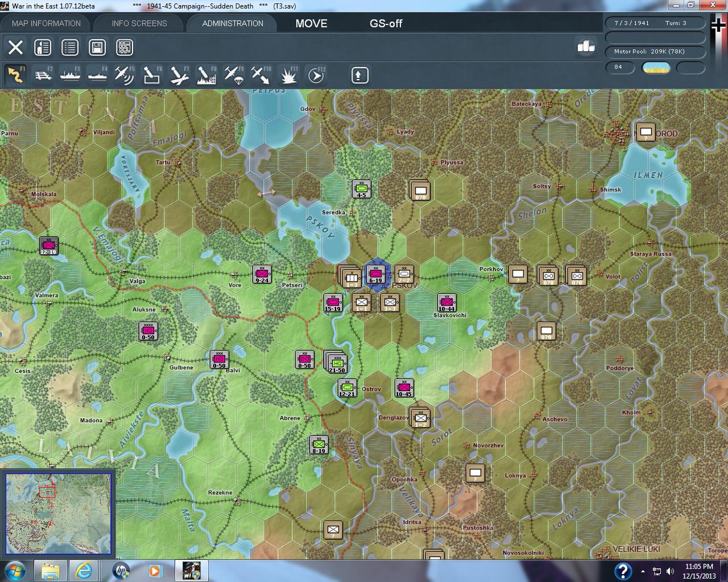The height and width of the screenshot is (582, 728).
Task: Click the minimap thumbnail of the theater
Action: pyautogui.click(x=58, y=514)
